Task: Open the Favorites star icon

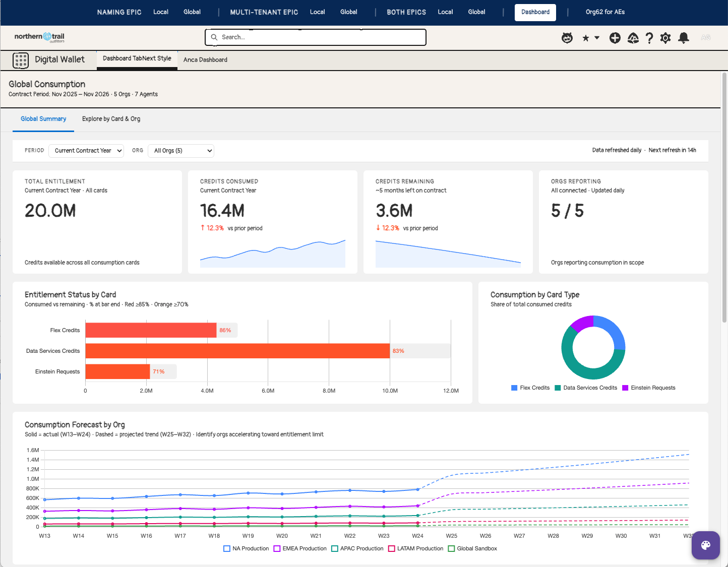Action: (x=585, y=38)
